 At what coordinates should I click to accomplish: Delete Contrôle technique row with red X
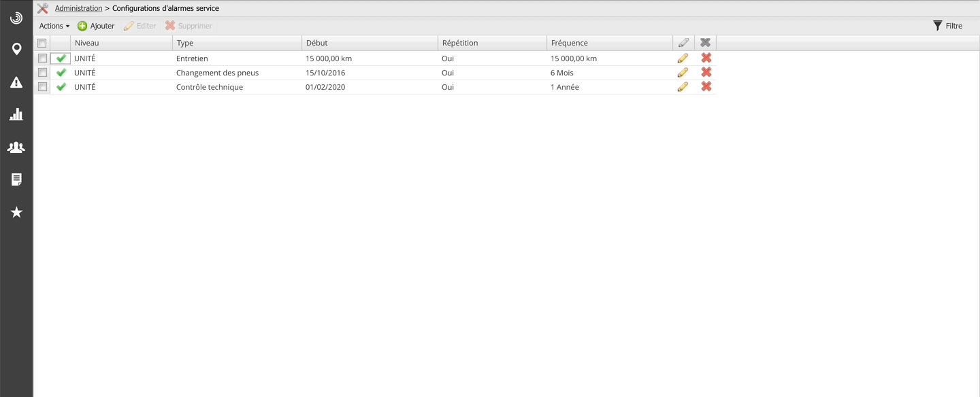tap(706, 87)
